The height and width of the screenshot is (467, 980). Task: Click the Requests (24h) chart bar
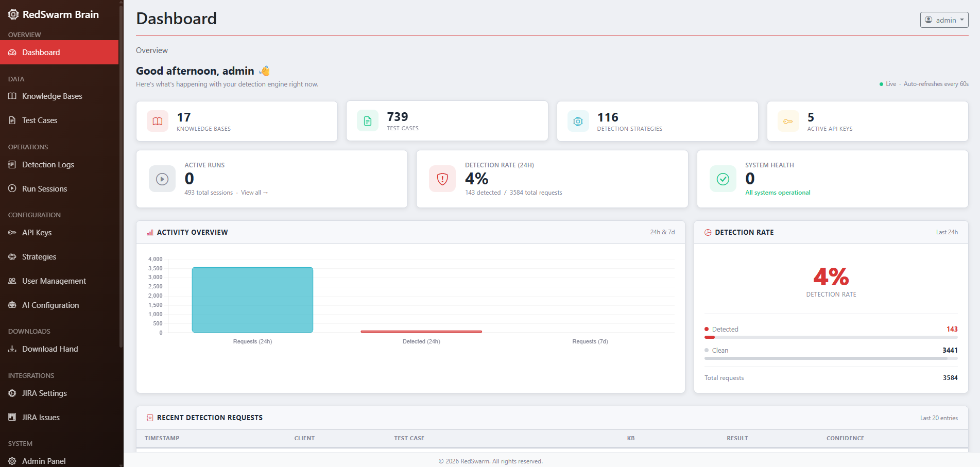click(252, 300)
